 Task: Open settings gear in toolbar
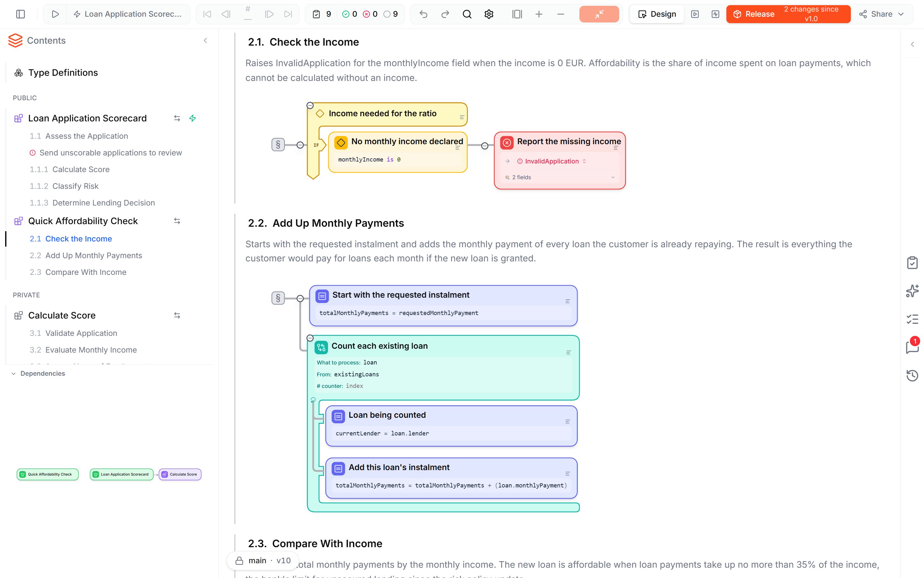coord(489,14)
